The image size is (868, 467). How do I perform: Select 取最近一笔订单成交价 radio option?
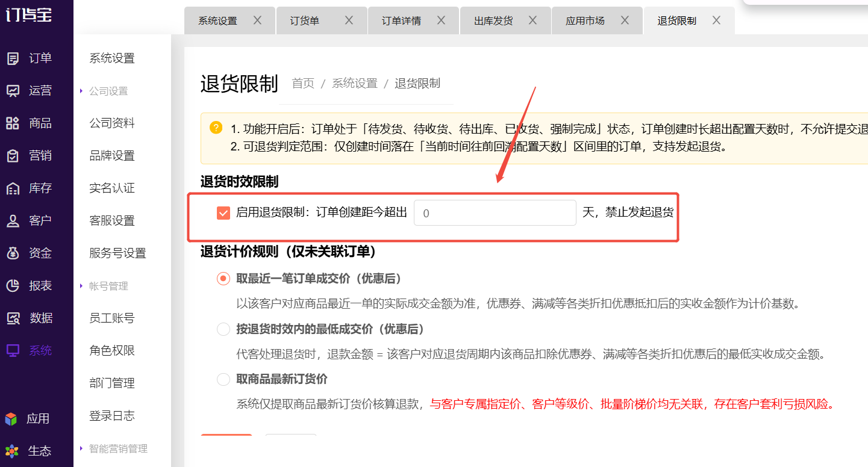pyautogui.click(x=223, y=279)
